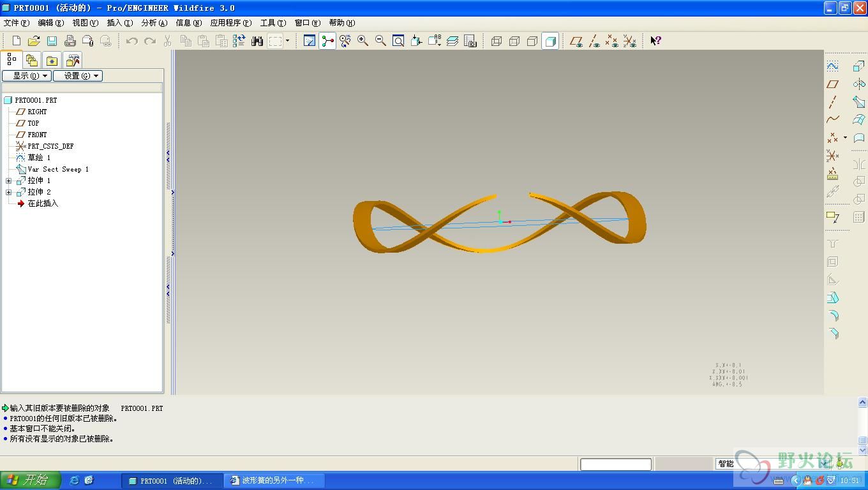Select the Datum Curve tool
The image size is (868, 490).
click(833, 119)
